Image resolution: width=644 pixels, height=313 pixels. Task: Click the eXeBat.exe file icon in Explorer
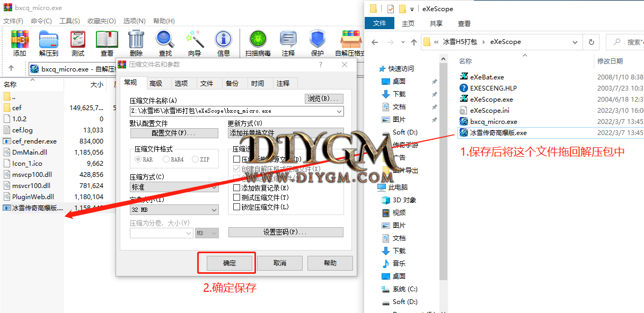464,77
